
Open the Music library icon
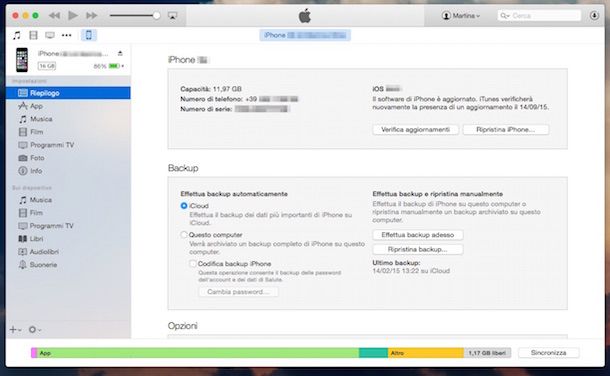[16, 35]
